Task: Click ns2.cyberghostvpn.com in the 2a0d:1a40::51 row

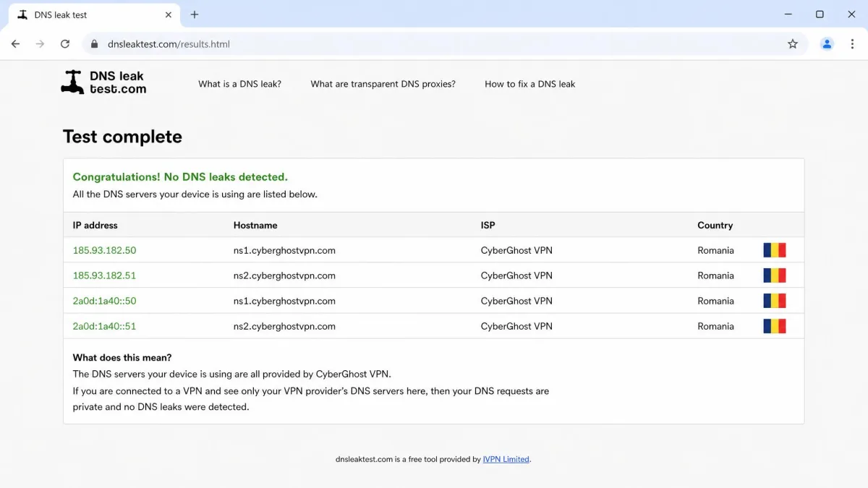Action: pos(284,326)
